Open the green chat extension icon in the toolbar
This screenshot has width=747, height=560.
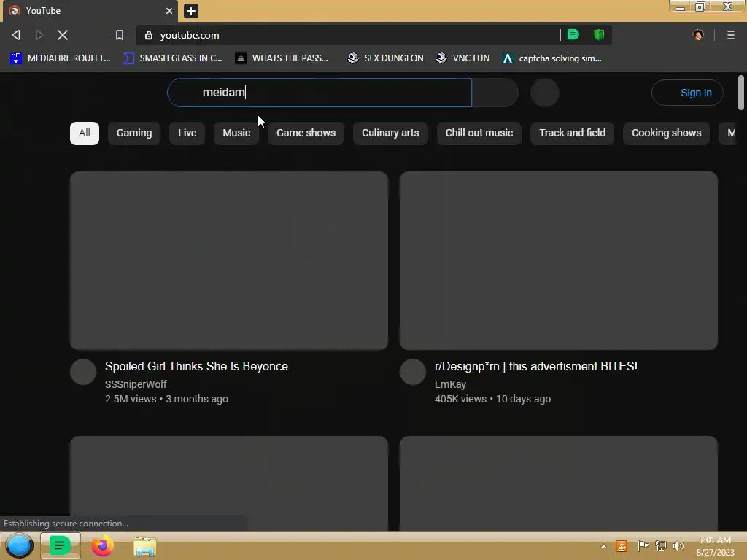(573, 34)
